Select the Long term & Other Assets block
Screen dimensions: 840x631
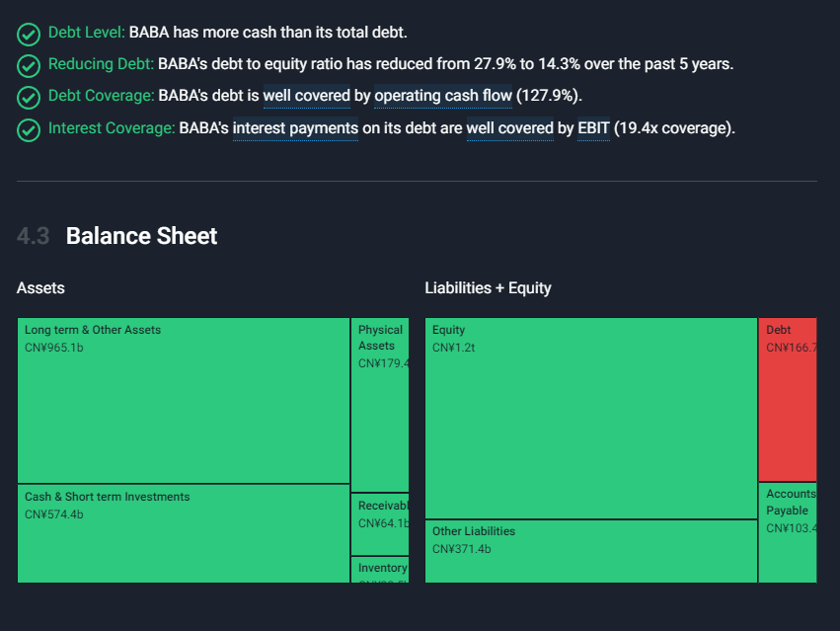click(184, 400)
